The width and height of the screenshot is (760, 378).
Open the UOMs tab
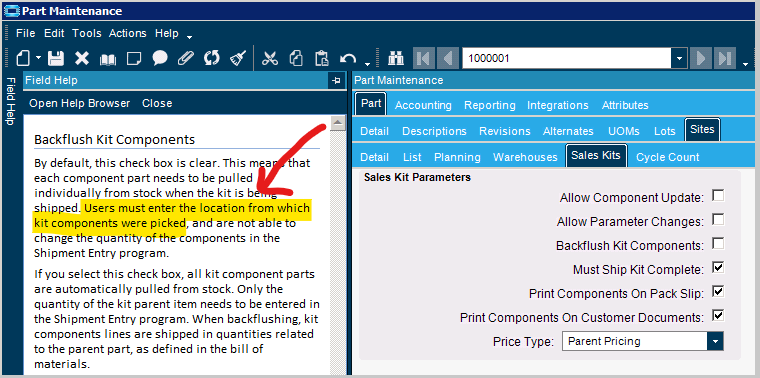pos(624,131)
